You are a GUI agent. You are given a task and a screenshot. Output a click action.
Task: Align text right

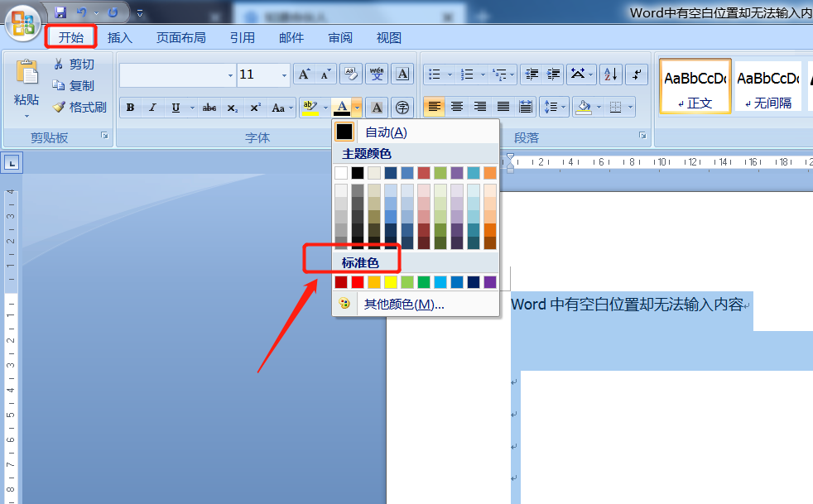(480, 107)
